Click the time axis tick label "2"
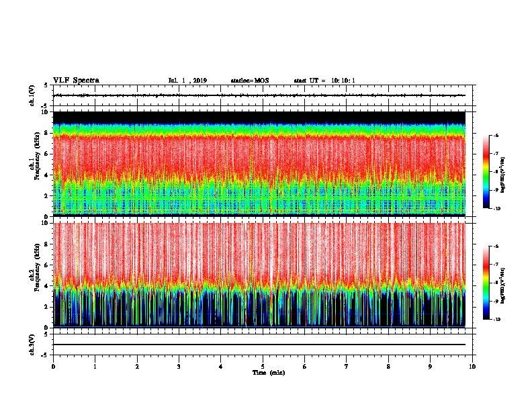Screen dimensions: 532x411 pos(137,367)
